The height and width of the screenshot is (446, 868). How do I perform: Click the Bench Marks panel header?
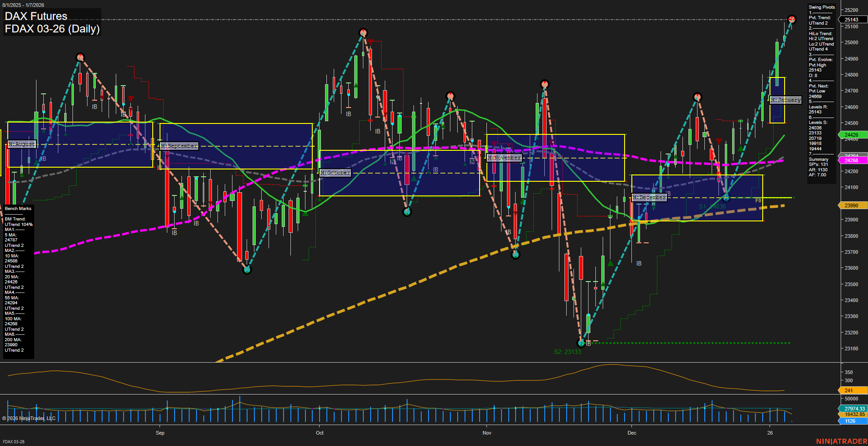point(18,208)
